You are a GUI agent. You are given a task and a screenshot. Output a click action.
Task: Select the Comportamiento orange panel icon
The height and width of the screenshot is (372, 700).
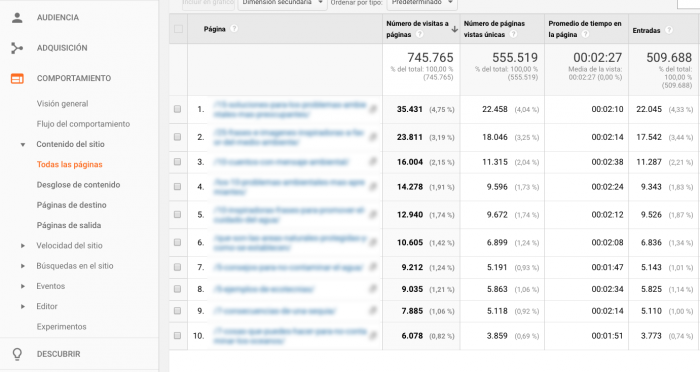coord(17,79)
